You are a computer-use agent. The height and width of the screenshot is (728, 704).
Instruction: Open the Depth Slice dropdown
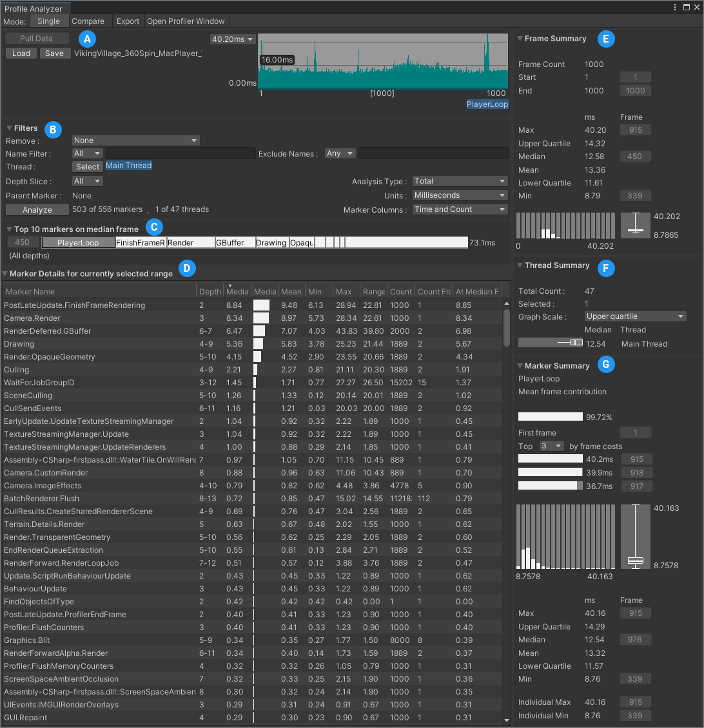pos(87,181)
